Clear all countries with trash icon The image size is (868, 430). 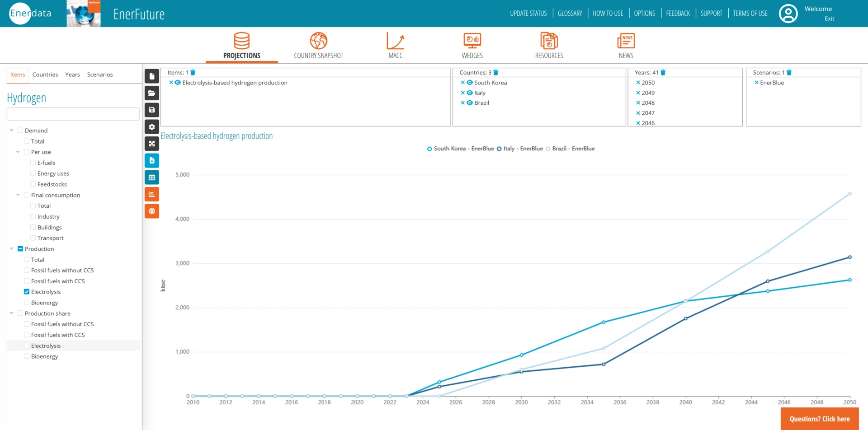pos(495,73)
